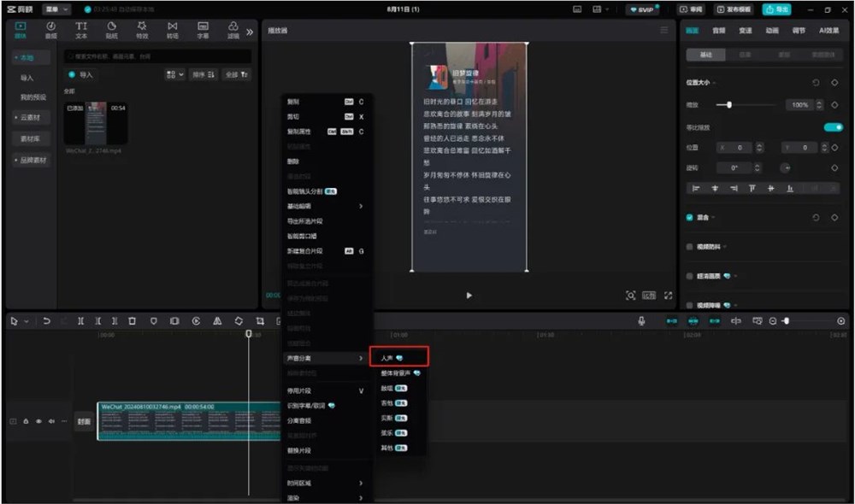Click the preview focus/scan icon under player
855x504 pixels.
630,296
